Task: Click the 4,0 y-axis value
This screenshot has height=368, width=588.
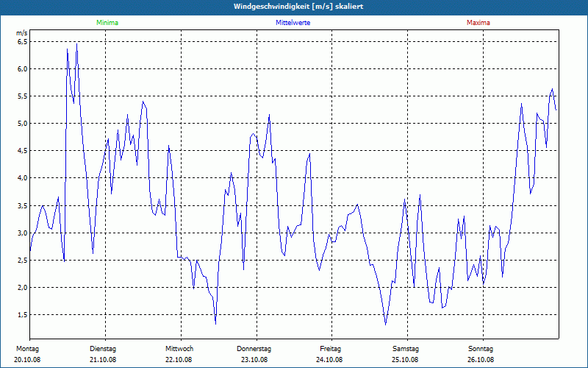Action: coord(23,178)
